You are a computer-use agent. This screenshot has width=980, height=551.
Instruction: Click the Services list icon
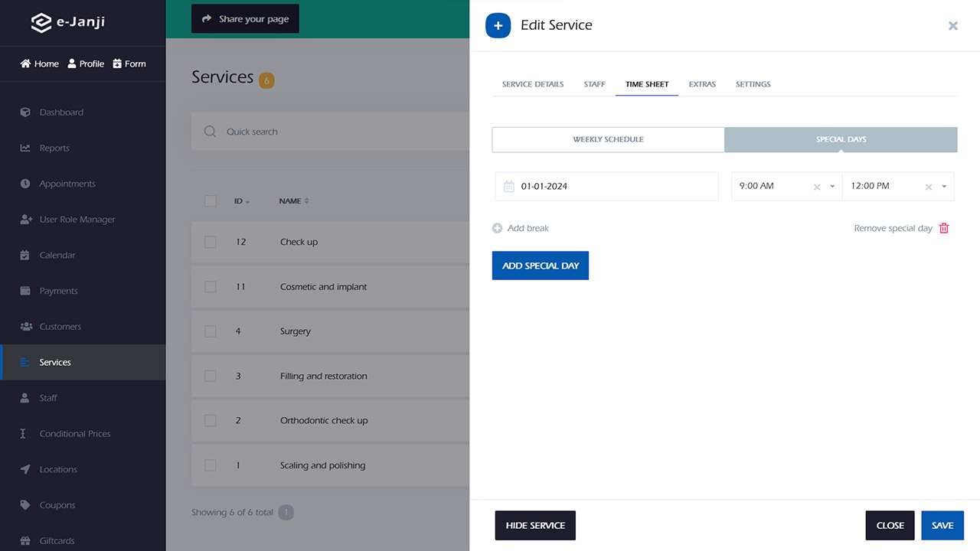tap(25, 362)
